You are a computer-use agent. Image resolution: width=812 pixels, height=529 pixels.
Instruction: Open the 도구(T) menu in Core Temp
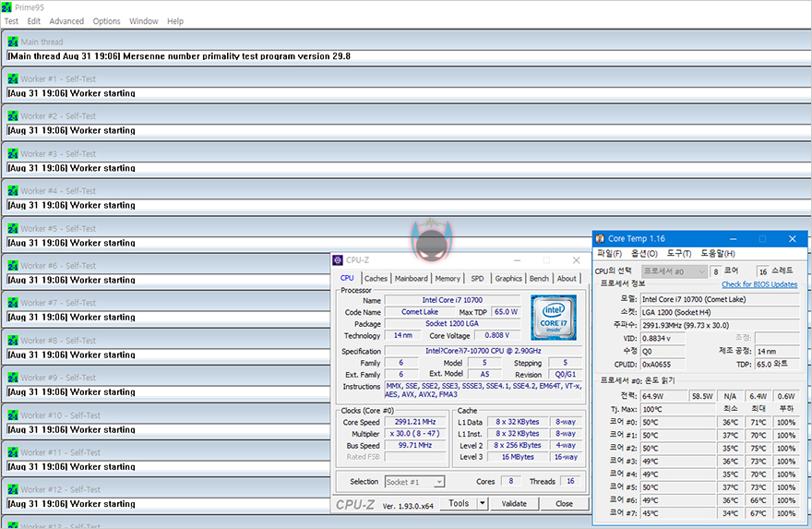pos(679,253)
